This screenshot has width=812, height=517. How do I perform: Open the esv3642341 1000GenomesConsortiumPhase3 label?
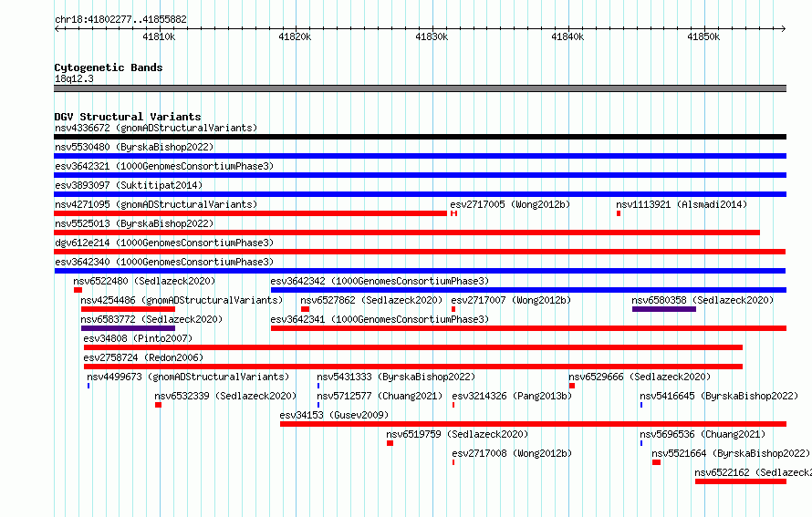[x=380, y=319]
